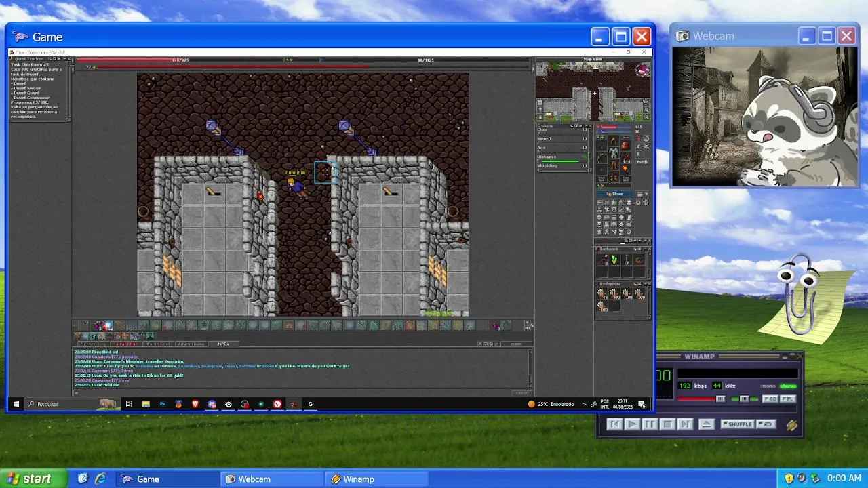Switch to the Local Chat tab
The height and width of the screenshot is (488, 868).
point(125,344)
